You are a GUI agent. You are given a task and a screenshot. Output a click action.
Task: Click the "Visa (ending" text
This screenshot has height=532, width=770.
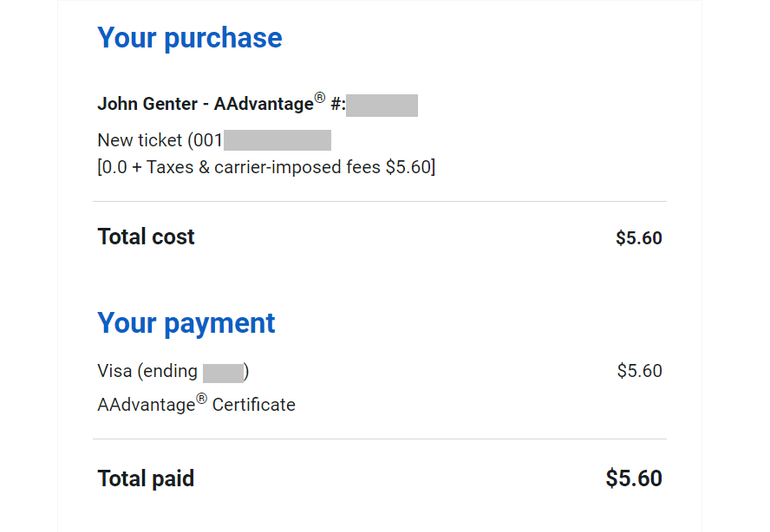coord(147,371)
